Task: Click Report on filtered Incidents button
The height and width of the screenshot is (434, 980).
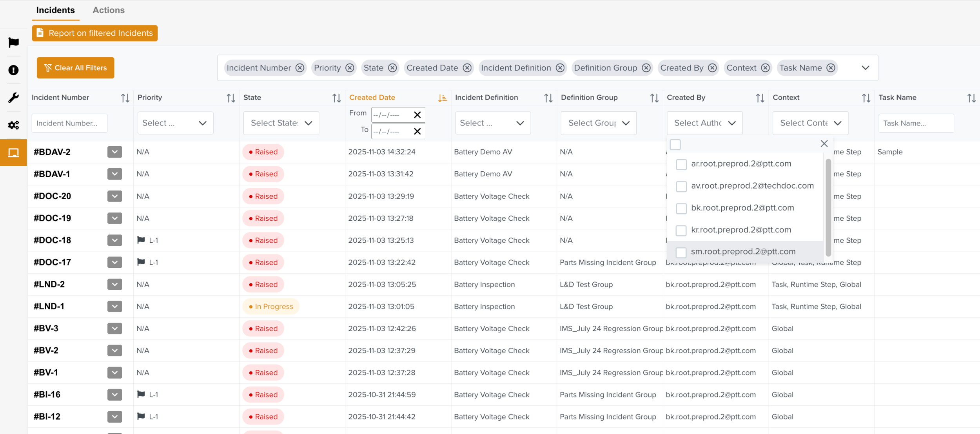Action: 95,33
